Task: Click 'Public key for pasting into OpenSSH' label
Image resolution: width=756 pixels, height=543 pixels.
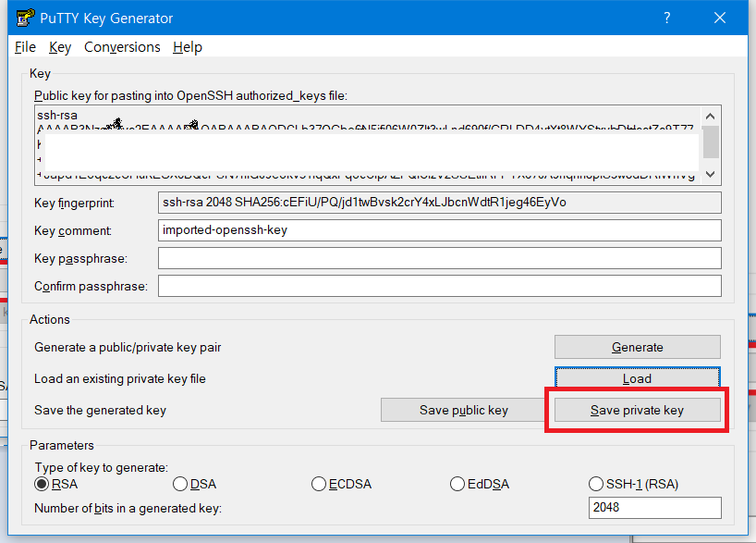Action: [190, 95]
